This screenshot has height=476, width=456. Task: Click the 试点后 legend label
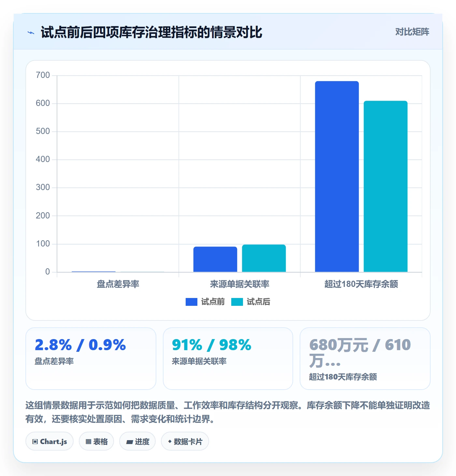coord(258,302)
